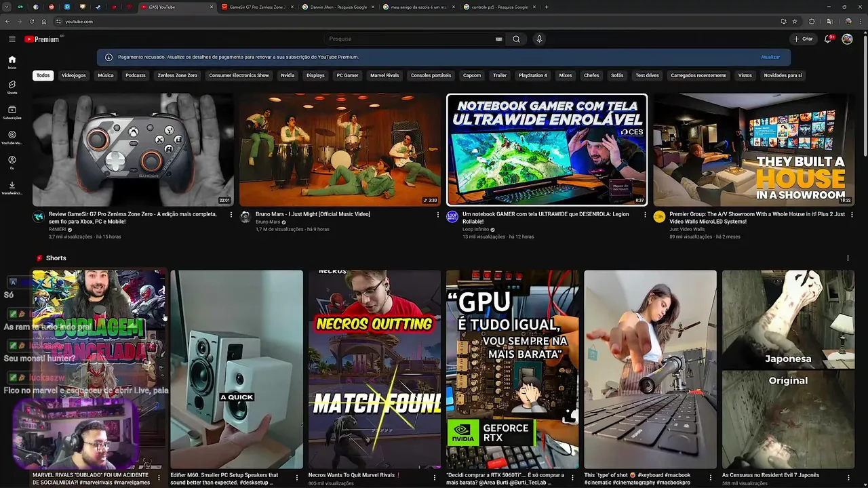Click the Just Video Walls channel avatar

pyautogui.click(x=659, y=217)
